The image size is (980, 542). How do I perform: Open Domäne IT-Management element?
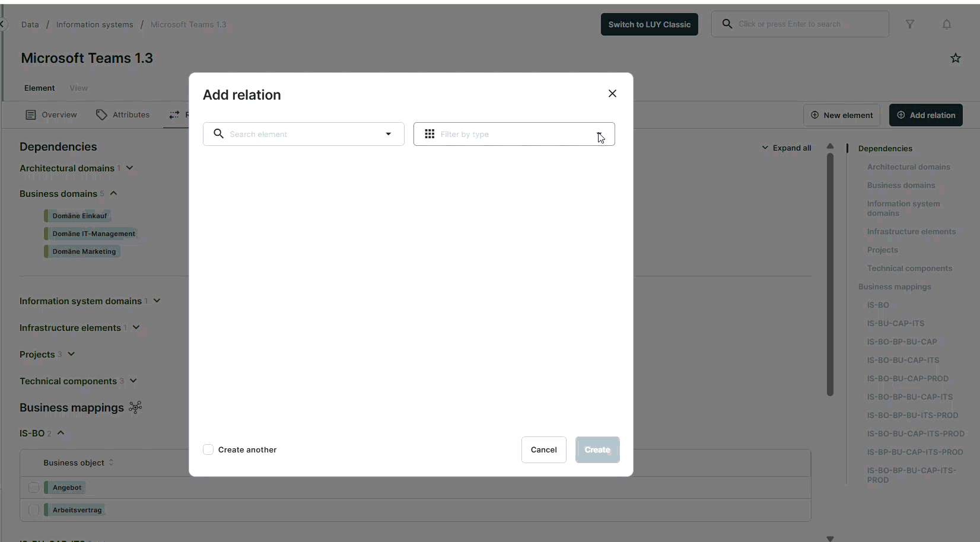point(91,234)
